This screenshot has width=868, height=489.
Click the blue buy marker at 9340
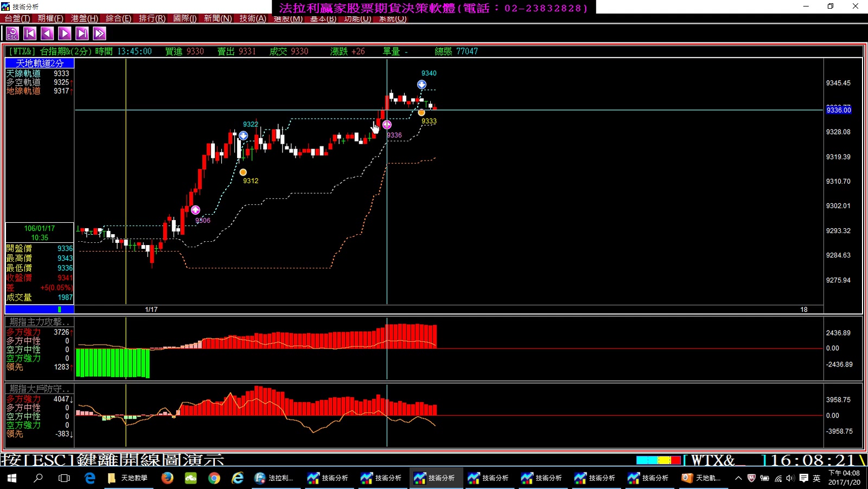point(422,85)
